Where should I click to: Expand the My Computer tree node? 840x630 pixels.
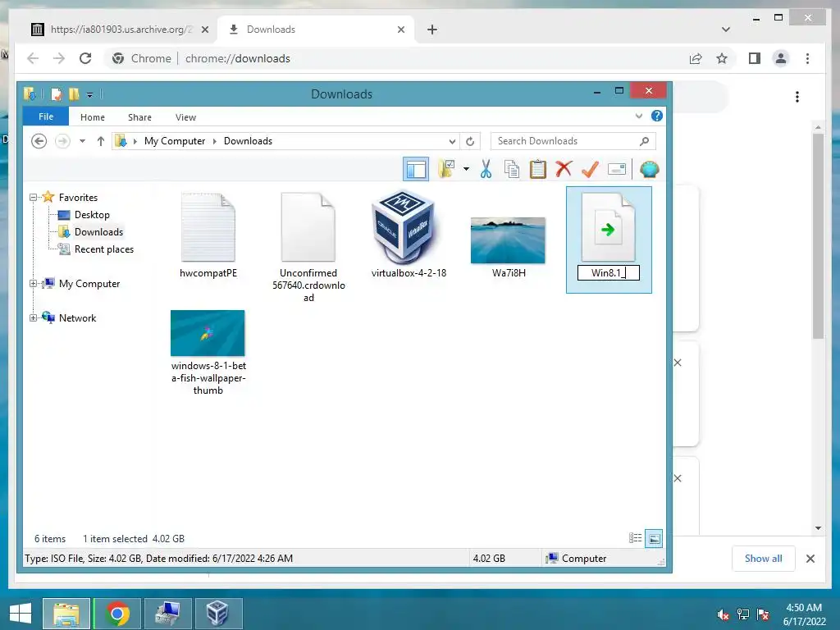(x=33, y=283)
